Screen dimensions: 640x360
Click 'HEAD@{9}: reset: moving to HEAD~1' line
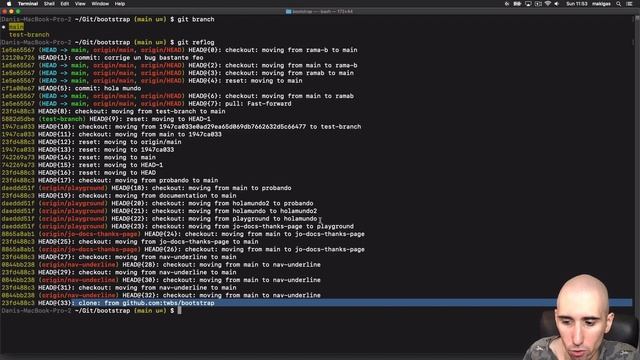click(150, 119)
